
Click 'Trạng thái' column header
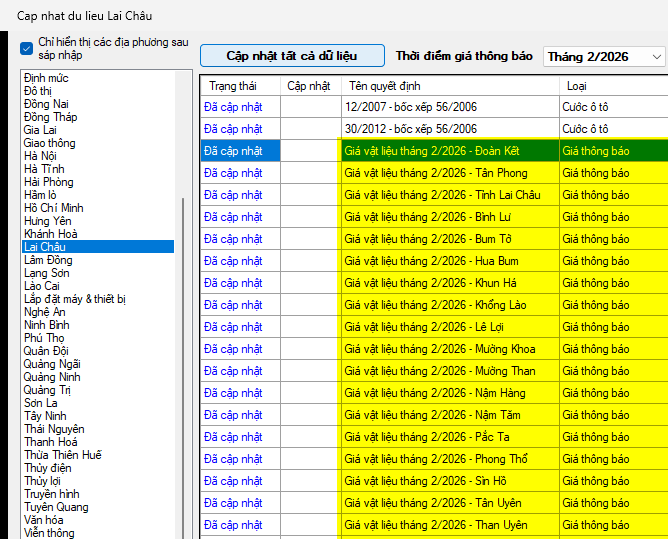(232, 86)
